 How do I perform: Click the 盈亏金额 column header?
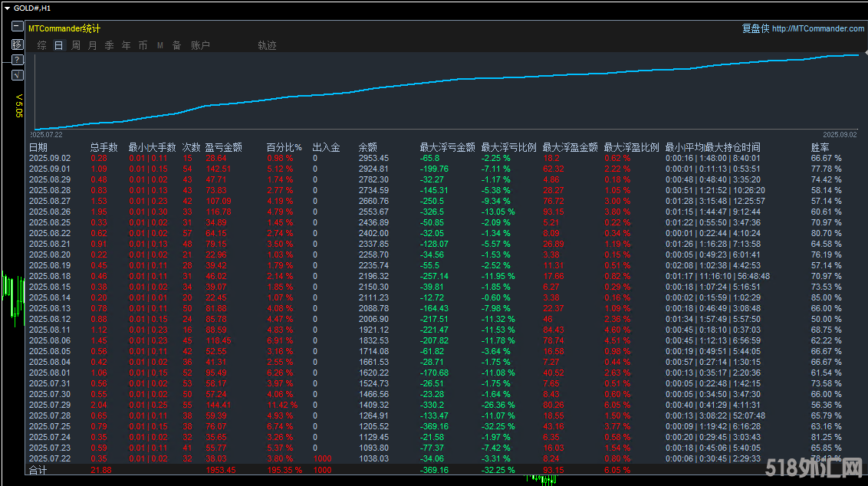[223, 147]
